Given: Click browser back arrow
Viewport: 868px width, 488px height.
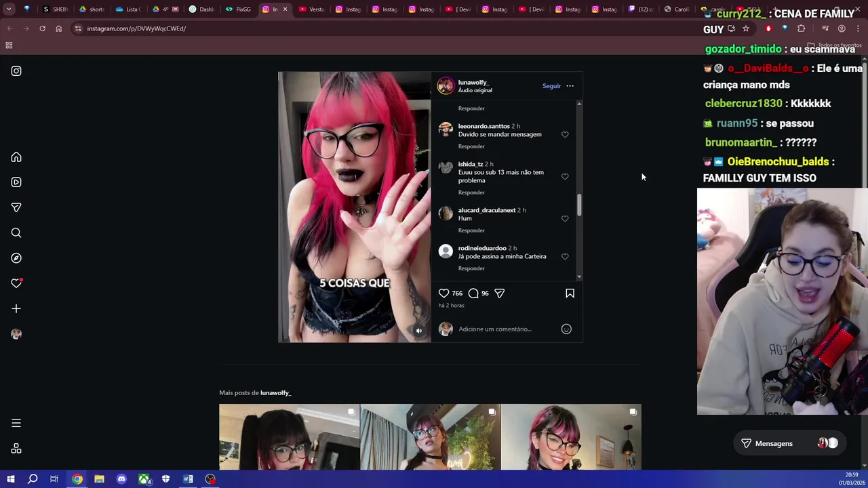Looking at the screenshot, I should point(9,28).
